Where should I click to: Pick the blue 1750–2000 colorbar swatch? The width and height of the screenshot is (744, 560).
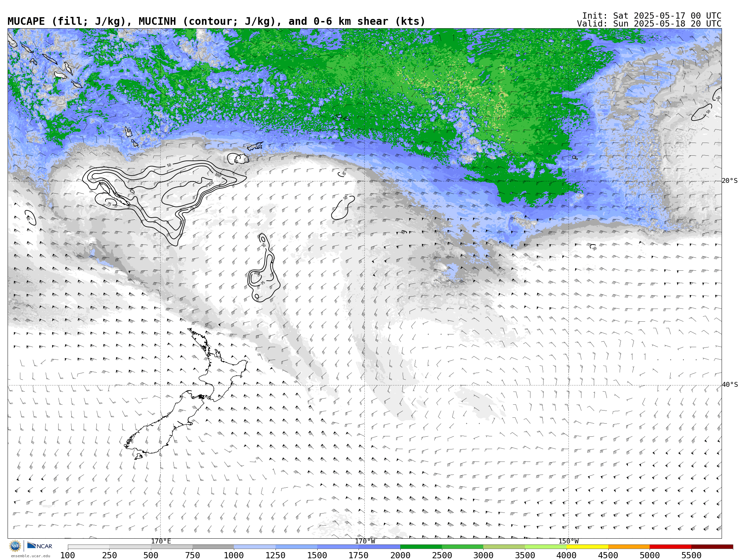click(x=379, y=547)
